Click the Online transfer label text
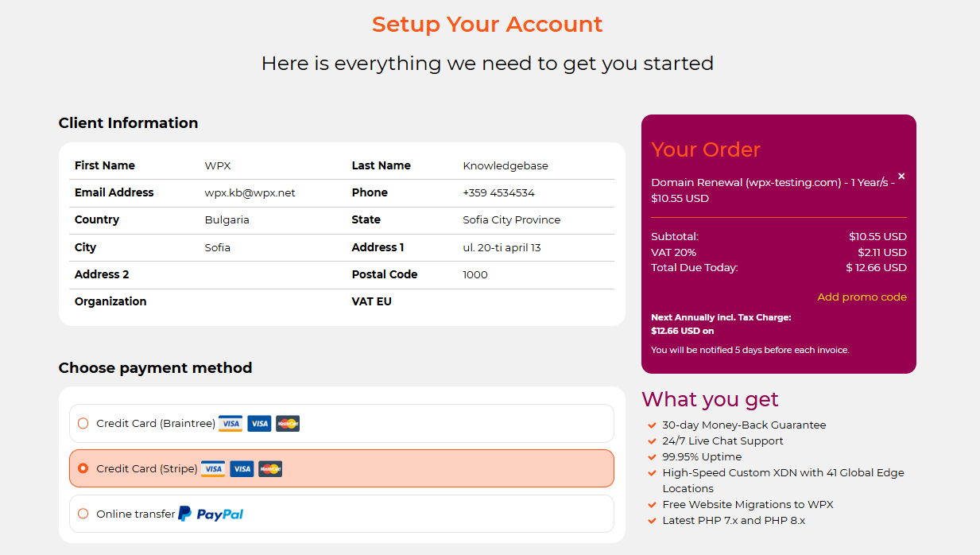This screenshot has height=555, width=980. point(136,514)
